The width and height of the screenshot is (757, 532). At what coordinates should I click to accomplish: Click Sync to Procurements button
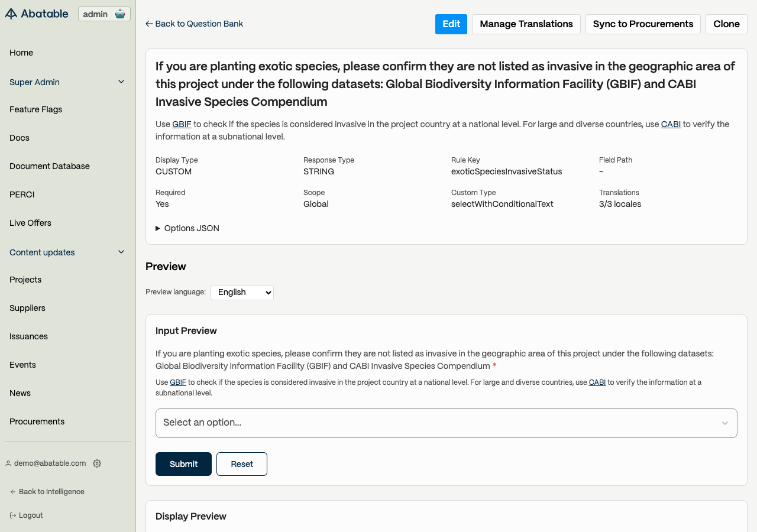coord(643,24)
